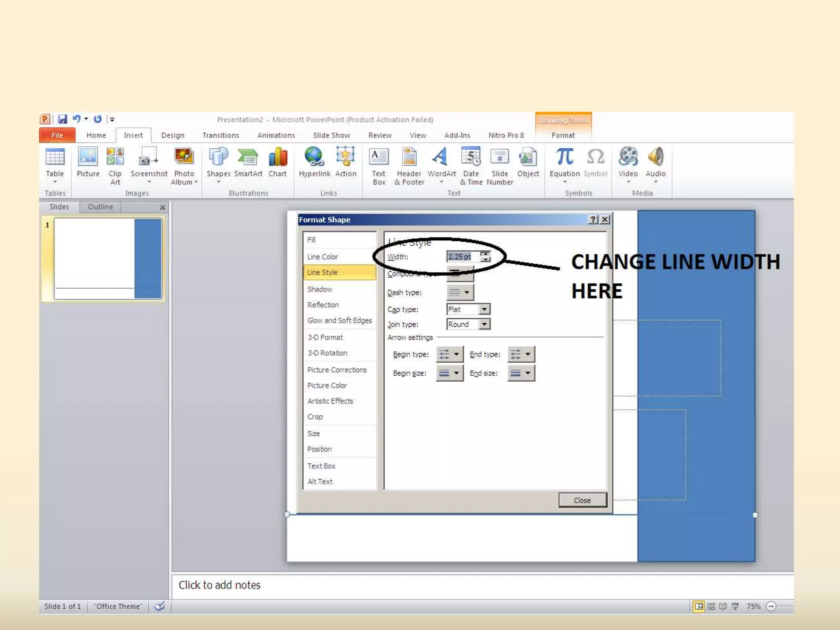Insert a Table from the ribbon
This screenshot has width=840, height=630.
[x=55, y=164]
